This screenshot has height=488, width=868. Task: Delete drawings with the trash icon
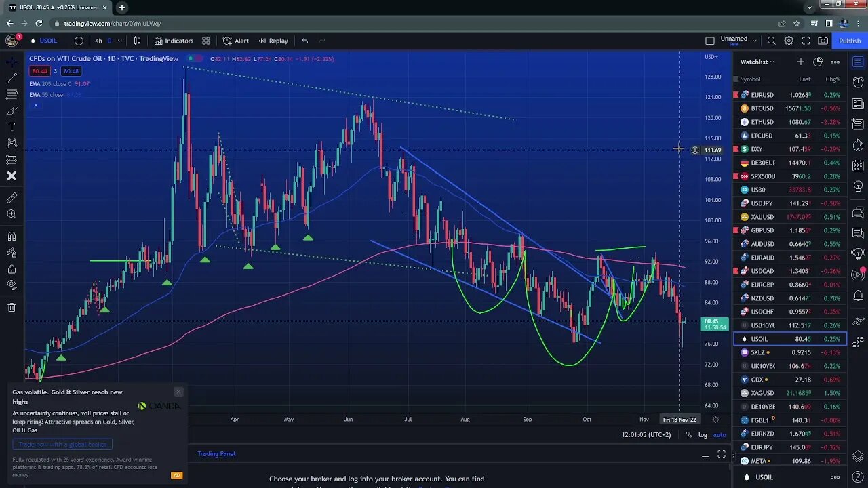[x=12, y=308]
